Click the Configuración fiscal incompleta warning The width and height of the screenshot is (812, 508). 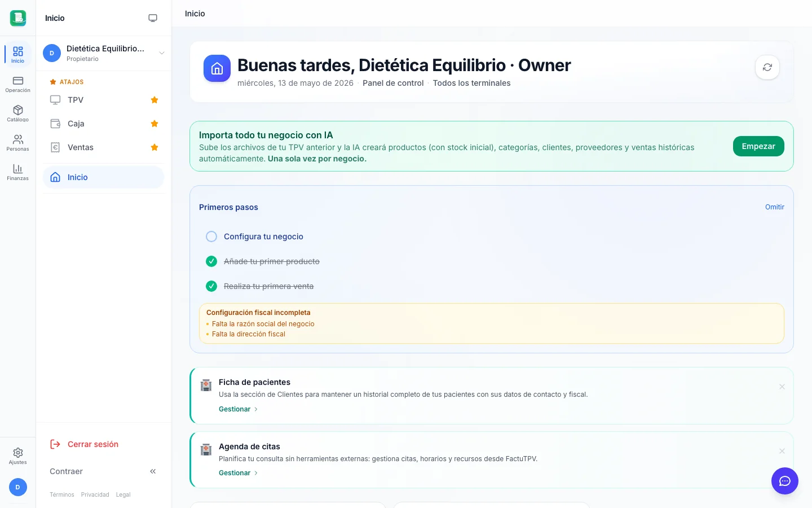coord(492,323)
